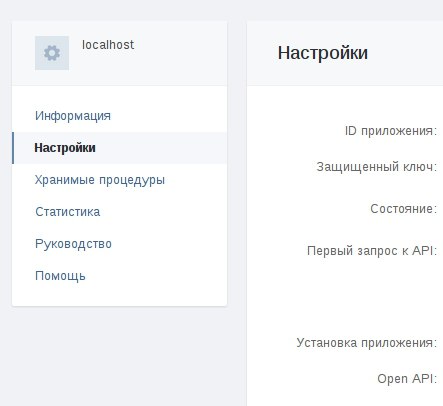443x406 pixels.
Task: Click the Первый запрос к API label
Action: click(372, 250)
